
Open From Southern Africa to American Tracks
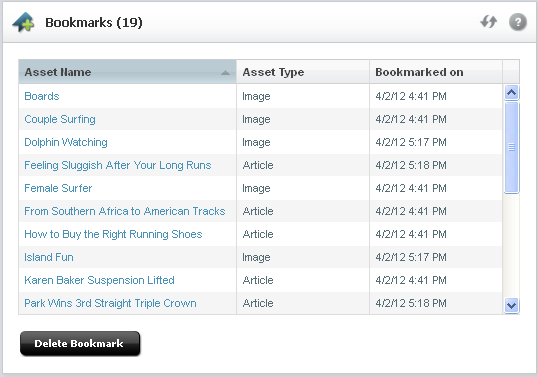(x=125, y=211)
